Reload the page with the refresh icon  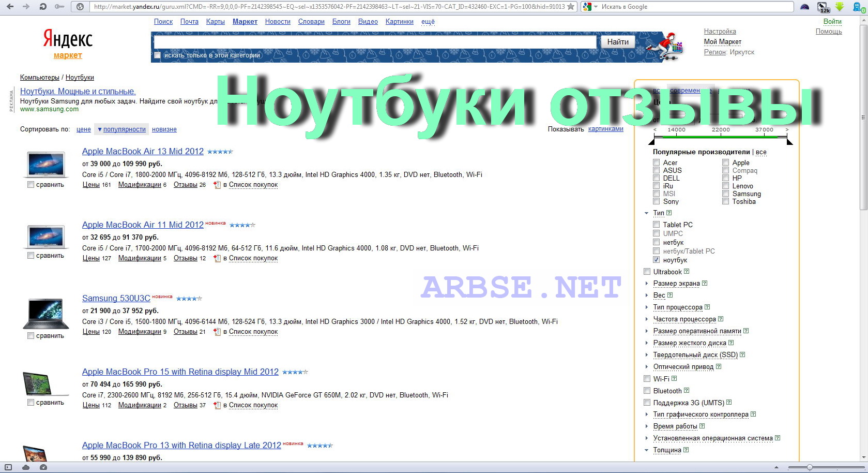[43, 7]
